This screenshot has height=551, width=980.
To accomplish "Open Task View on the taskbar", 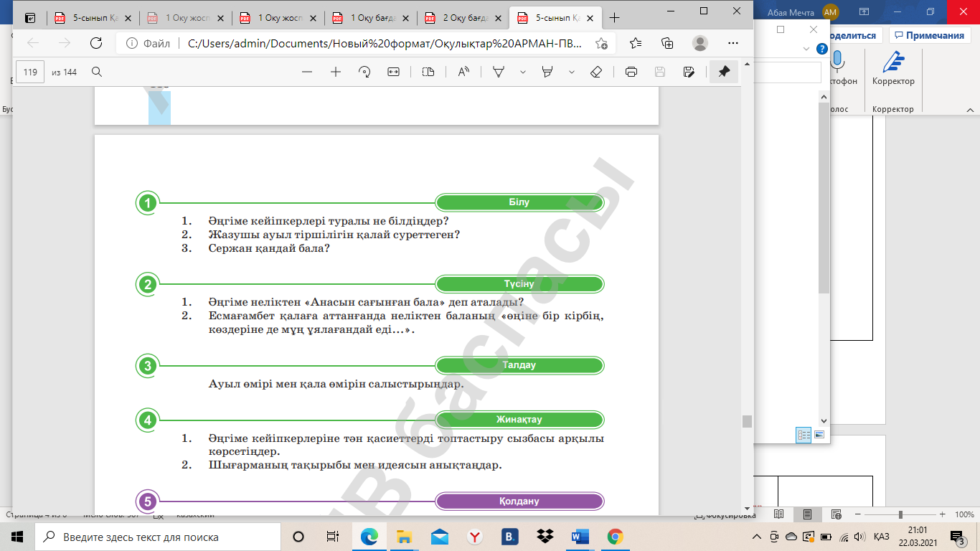I will point(333,537).
